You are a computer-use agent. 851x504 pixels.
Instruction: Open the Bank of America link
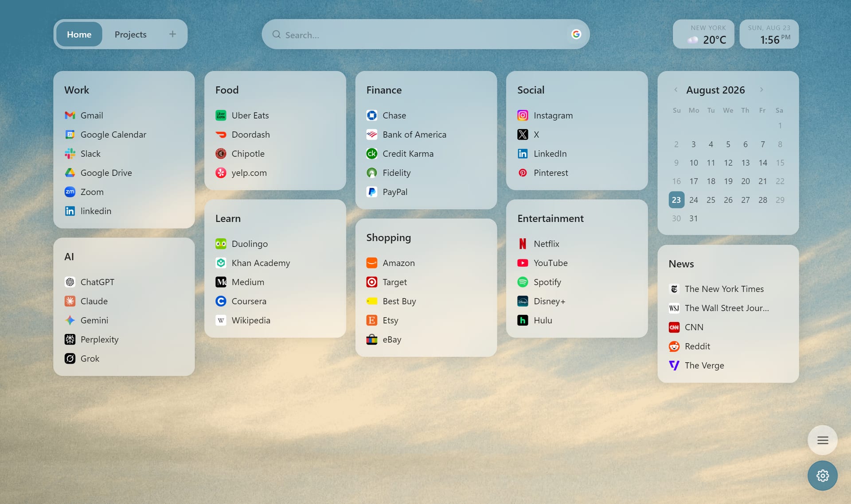406,134
